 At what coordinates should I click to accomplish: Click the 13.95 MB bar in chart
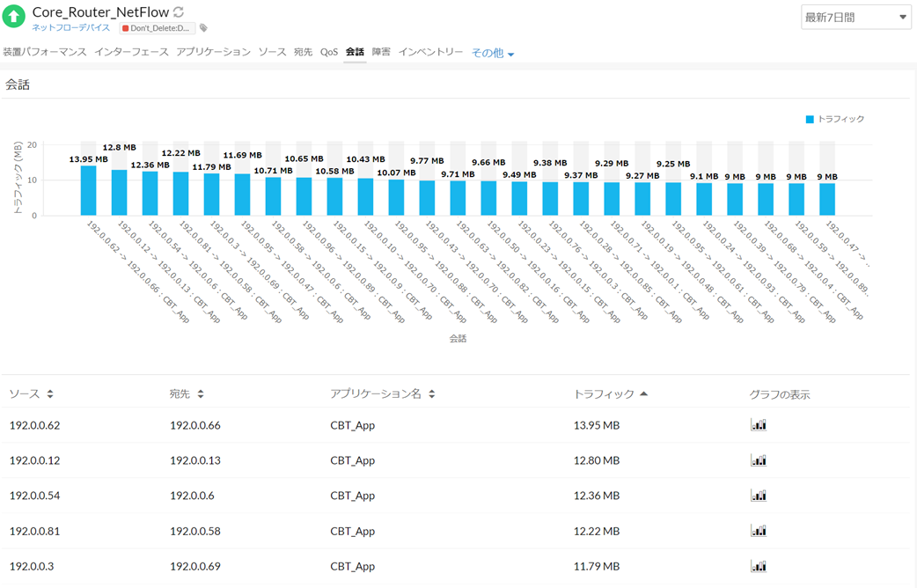click(x=89, y=190)
